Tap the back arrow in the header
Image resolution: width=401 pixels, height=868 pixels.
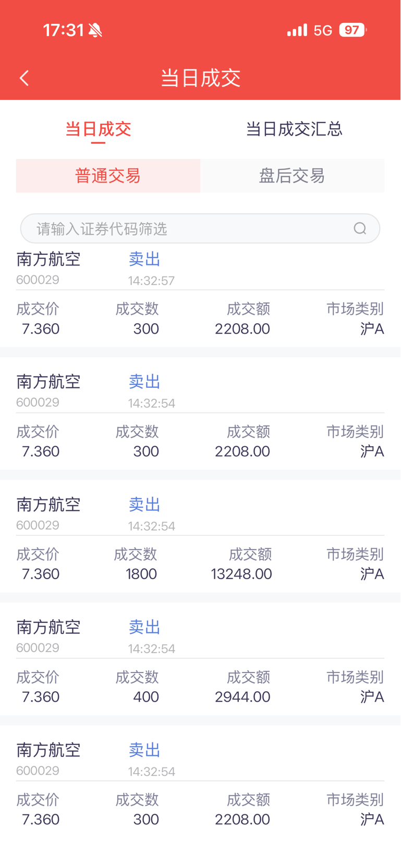(x=24, y=78)
